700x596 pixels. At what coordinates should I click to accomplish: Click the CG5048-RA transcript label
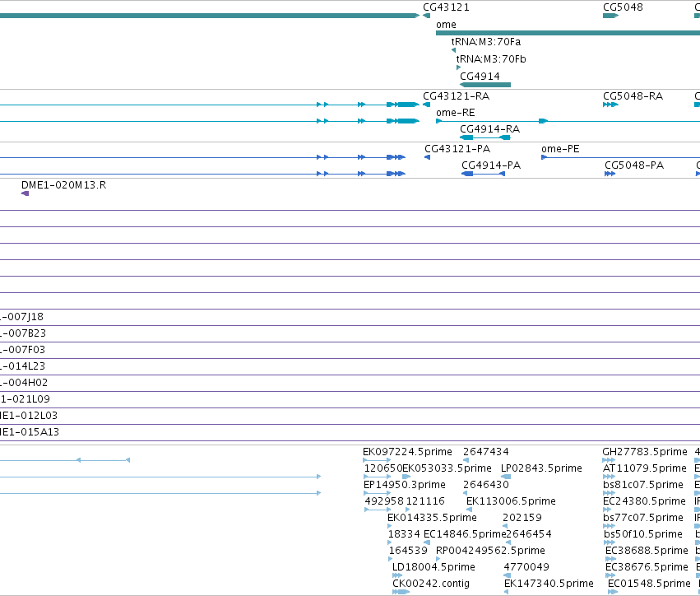633,96
